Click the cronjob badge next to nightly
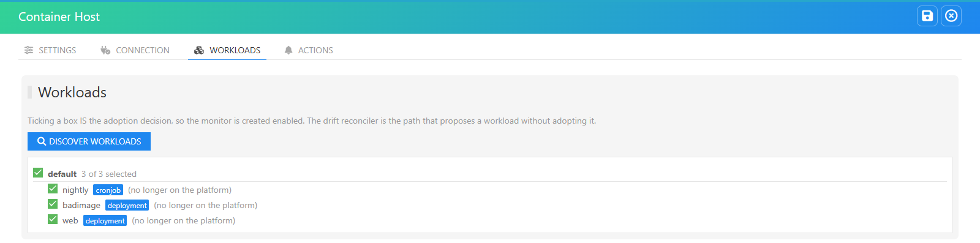 coord(108,190)
